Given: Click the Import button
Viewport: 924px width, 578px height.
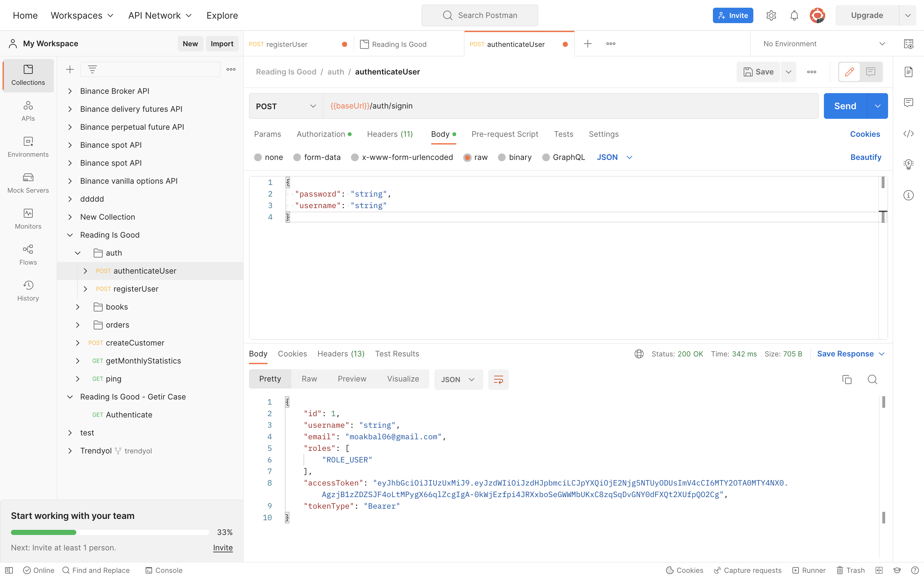Looking at the screenshot, I should pos(222,44).
